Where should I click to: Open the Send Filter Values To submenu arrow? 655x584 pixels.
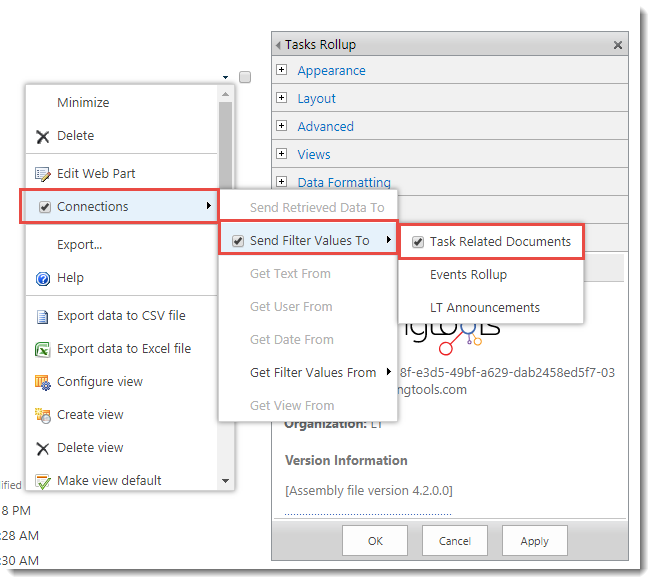point(388,240)
